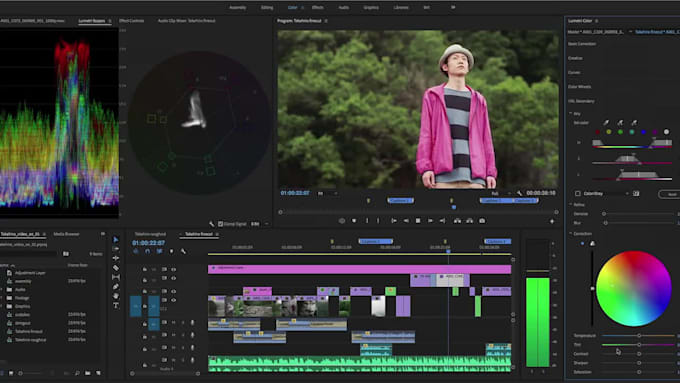Step back one frame in Program monitor
The image size is (680, 383).
coord(406,221)
